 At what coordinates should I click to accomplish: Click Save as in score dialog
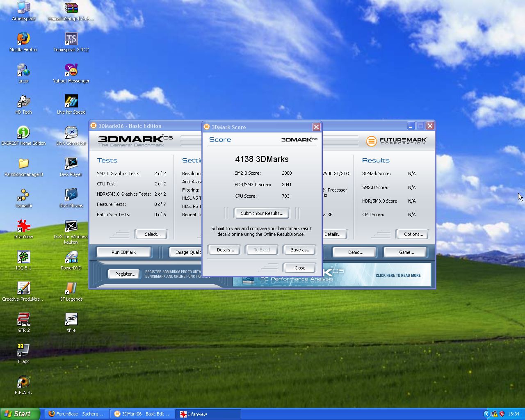pos(300,250)
